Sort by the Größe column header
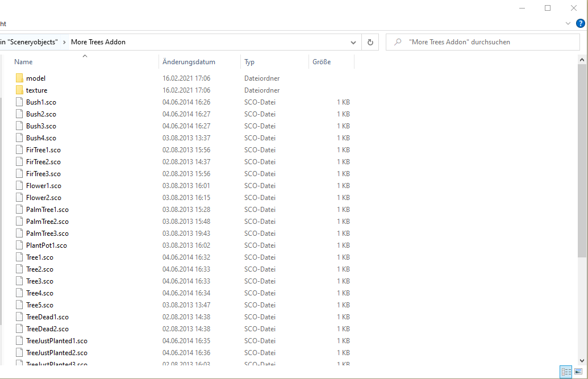This screenshot has width=588, height=379. point(322,62)
